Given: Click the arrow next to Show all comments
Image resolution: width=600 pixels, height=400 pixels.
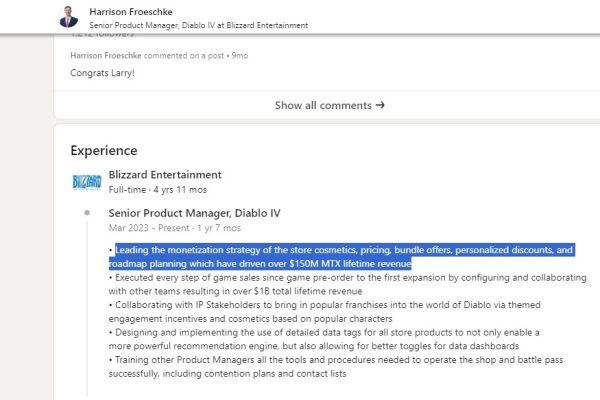Looking at the screenshot, I should 380,105.
